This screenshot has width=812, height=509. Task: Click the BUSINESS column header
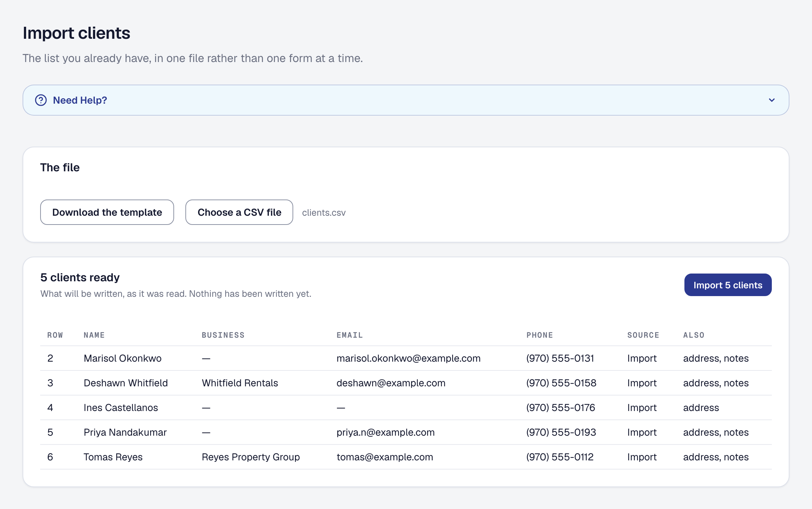click(x=223, y=335)
